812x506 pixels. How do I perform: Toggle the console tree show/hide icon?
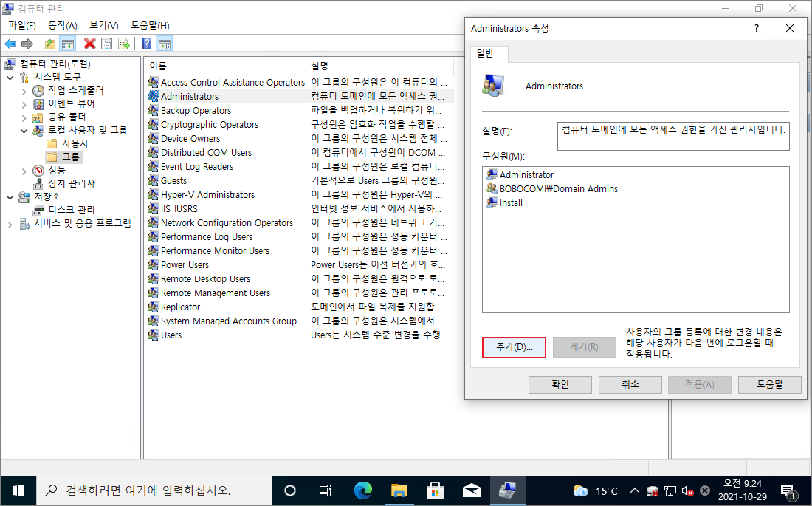(67, 44)
